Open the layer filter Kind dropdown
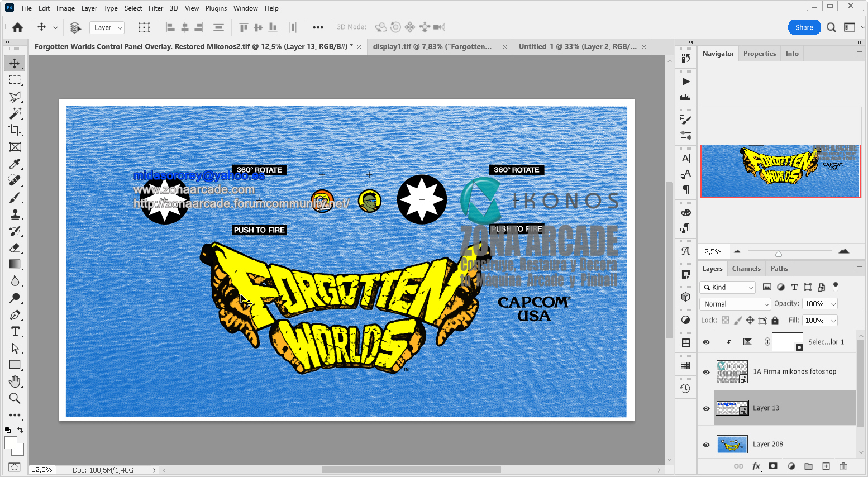The height and width of the screenshot is (477, 868). [727, 287]
